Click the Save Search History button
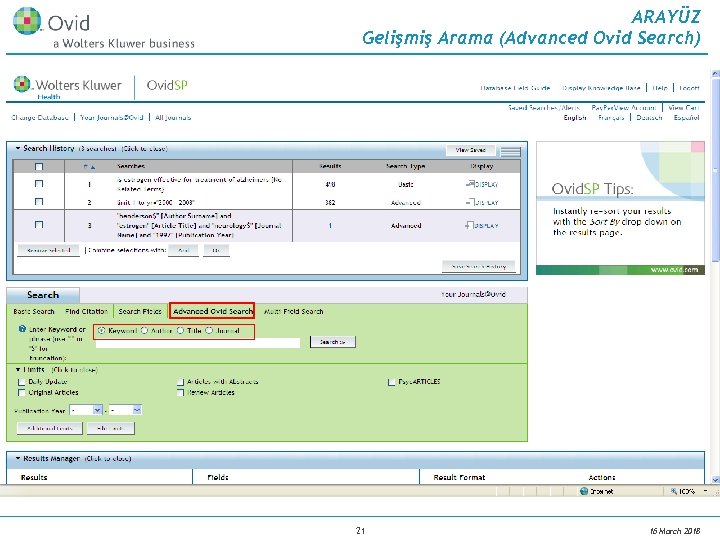The height and width of the screenshot is (540, 720). point(478,266)
